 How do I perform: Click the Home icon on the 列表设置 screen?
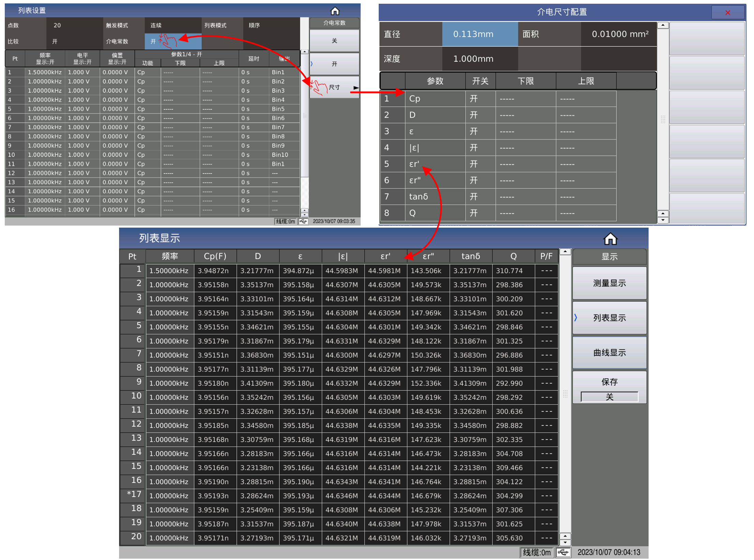coord(335,11)
